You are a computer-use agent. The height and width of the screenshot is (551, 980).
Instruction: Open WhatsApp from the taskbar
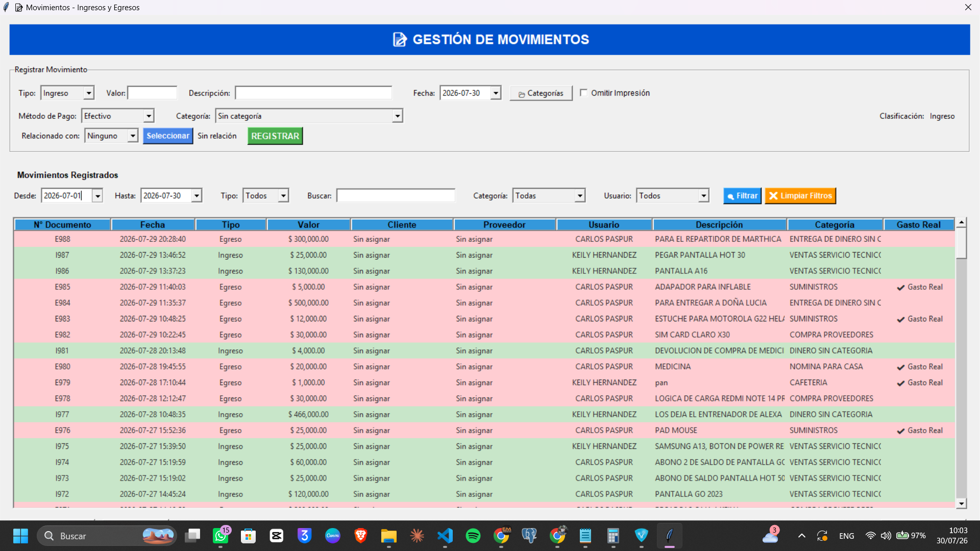(220, 536)
